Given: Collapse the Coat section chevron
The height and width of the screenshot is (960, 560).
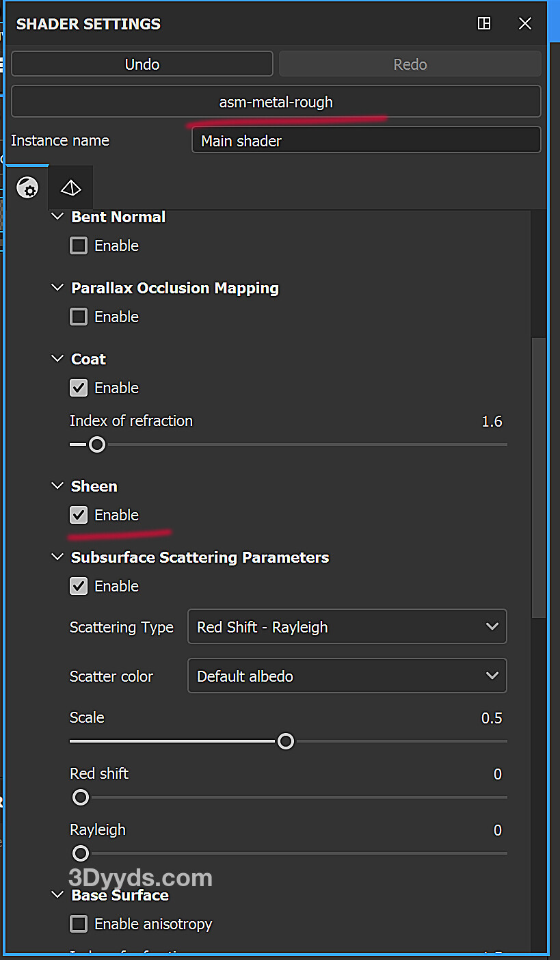Looking at the screenshot, I should pos(57,359).
